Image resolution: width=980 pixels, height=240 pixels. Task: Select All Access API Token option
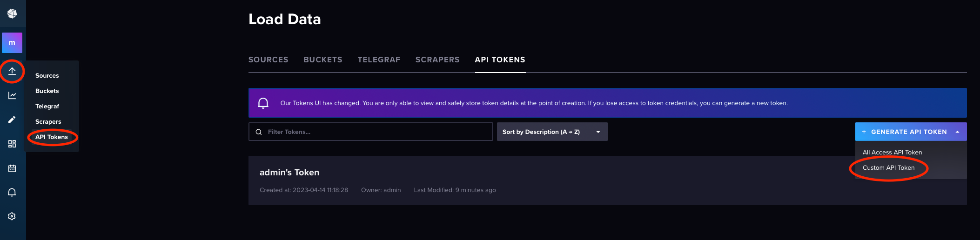pyautogui.click(x=892, y=152)
